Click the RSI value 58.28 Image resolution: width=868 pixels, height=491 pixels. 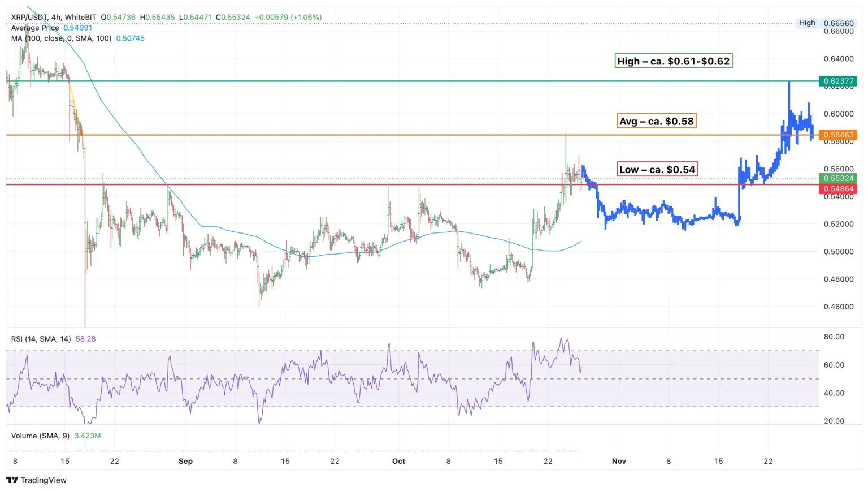coord(85,339)
